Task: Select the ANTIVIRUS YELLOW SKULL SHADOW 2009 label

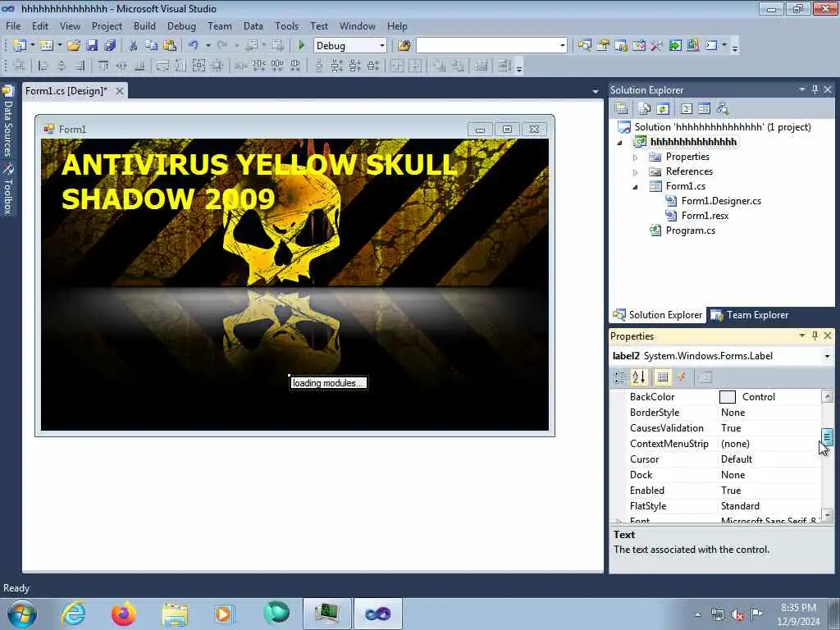Action: (259, 181)
